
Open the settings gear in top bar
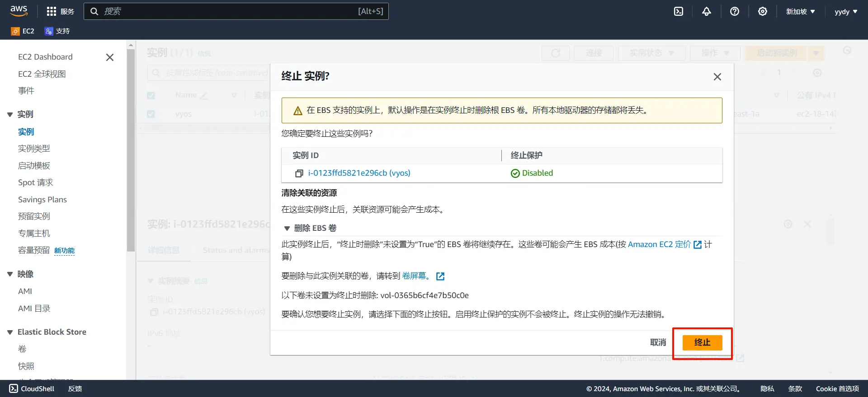click(x=763, y=11)
